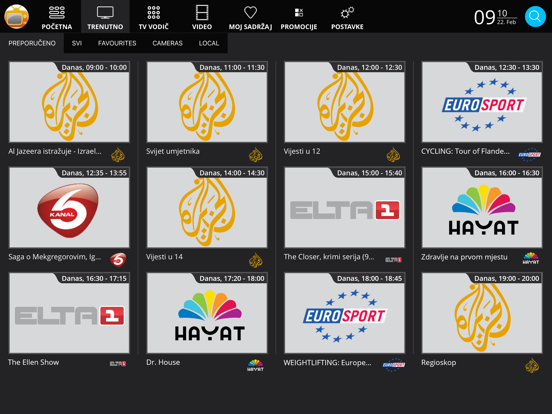The height and width of the screenshot is (414, 552).
Task: Select title 'Al Jazeera istražuje - Izrael...'
Action: click(55, 151)
